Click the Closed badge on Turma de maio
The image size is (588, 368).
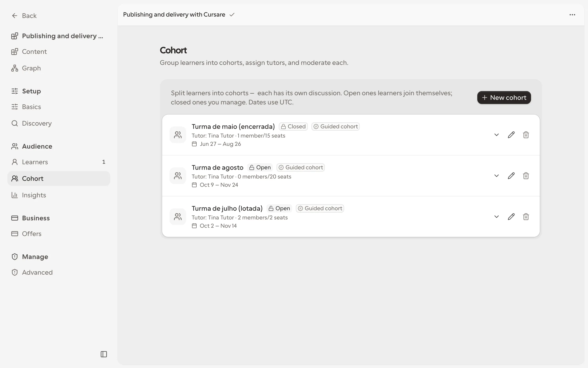(293, 126)
